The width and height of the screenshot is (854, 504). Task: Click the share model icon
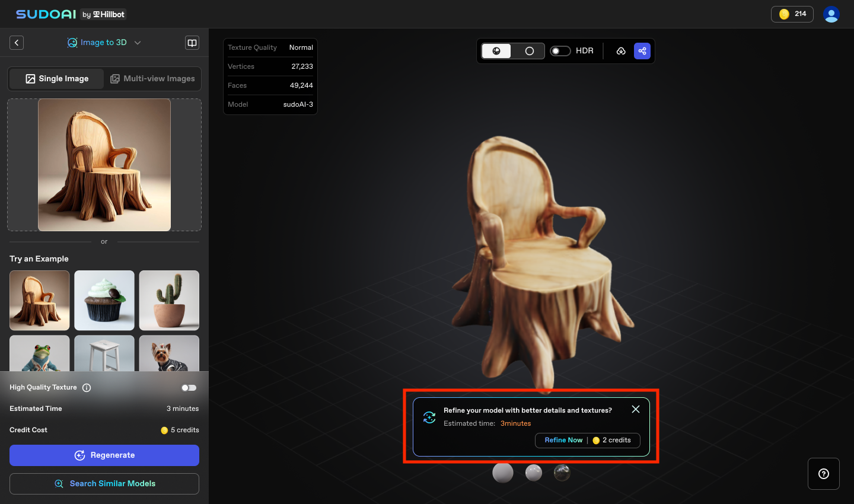click(642, 51)
